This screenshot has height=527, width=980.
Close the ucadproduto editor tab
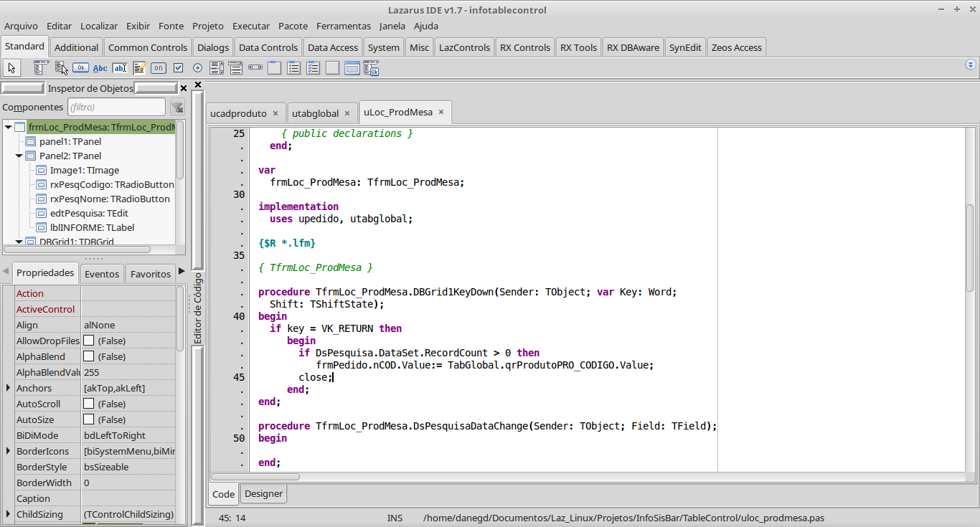275,113
